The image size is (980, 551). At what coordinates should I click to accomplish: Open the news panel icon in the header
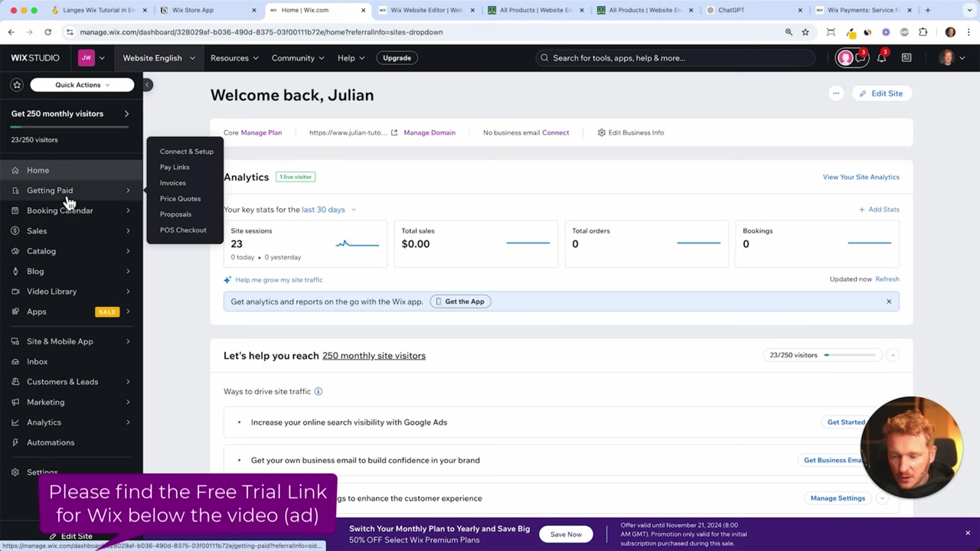coord(906,57)
